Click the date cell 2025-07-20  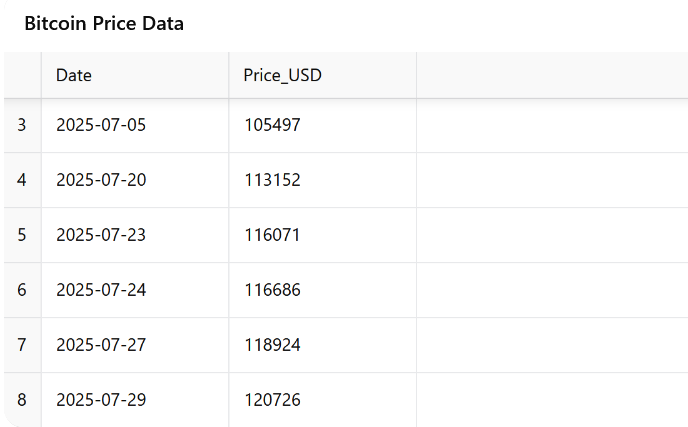[135, 180]
